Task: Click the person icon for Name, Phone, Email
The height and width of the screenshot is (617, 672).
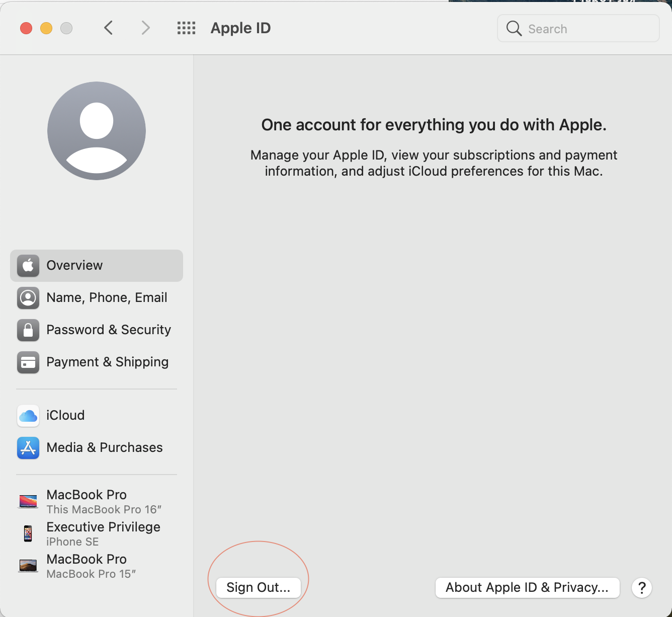Action: [x=28, y=298]
